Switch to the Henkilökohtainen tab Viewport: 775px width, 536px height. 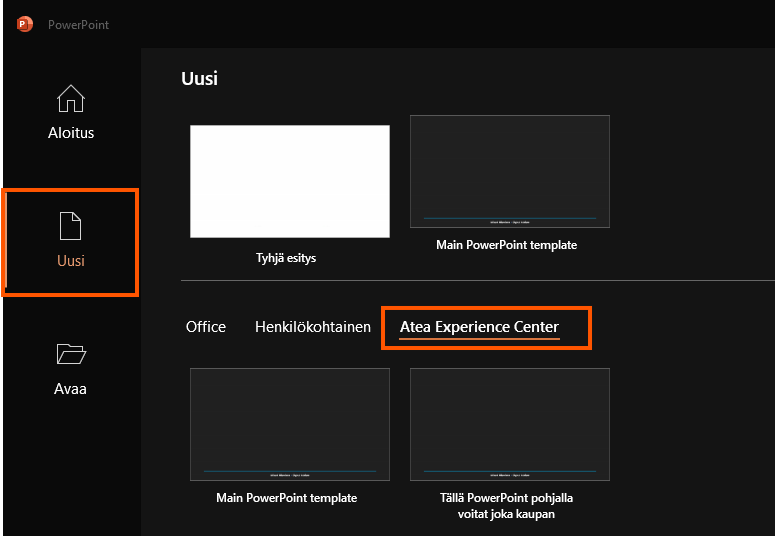click(313, 327)
